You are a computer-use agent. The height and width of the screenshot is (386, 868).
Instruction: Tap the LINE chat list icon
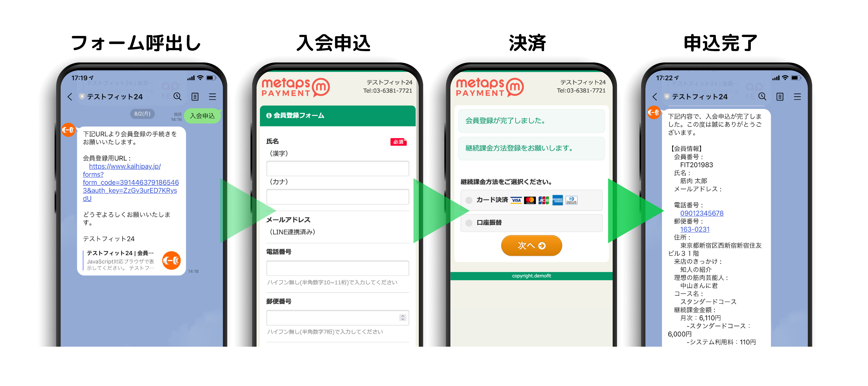tap(194, 94)
